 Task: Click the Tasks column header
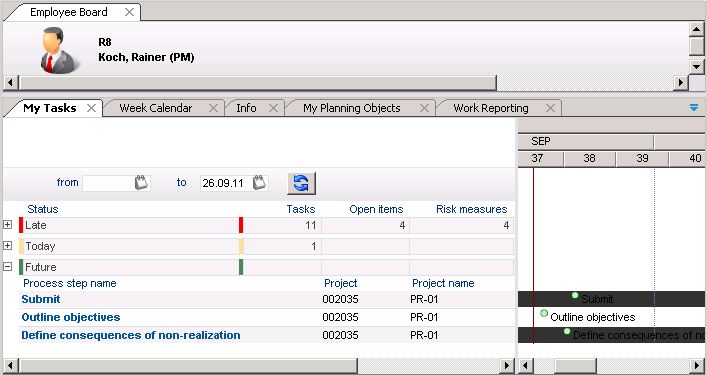click(301, 209)
